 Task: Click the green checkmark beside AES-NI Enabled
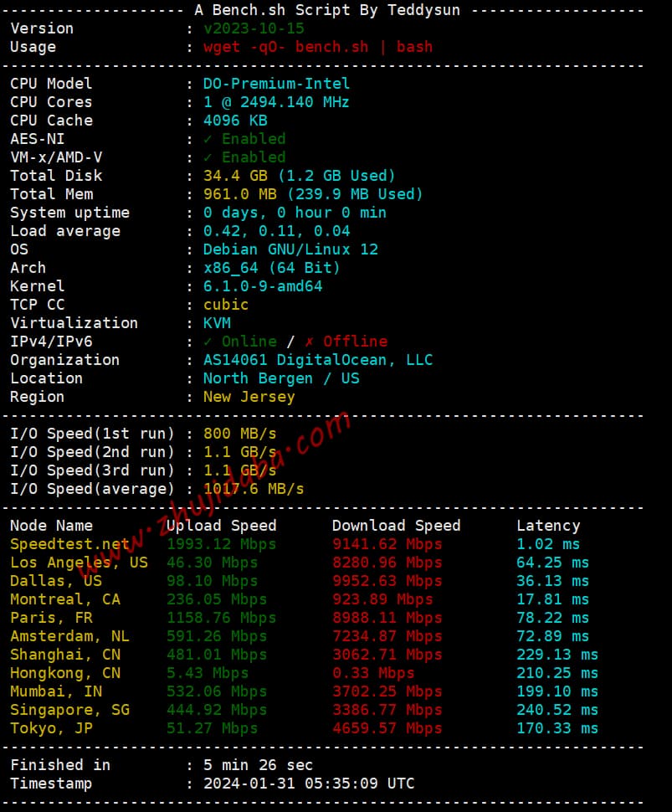(208, 139)
